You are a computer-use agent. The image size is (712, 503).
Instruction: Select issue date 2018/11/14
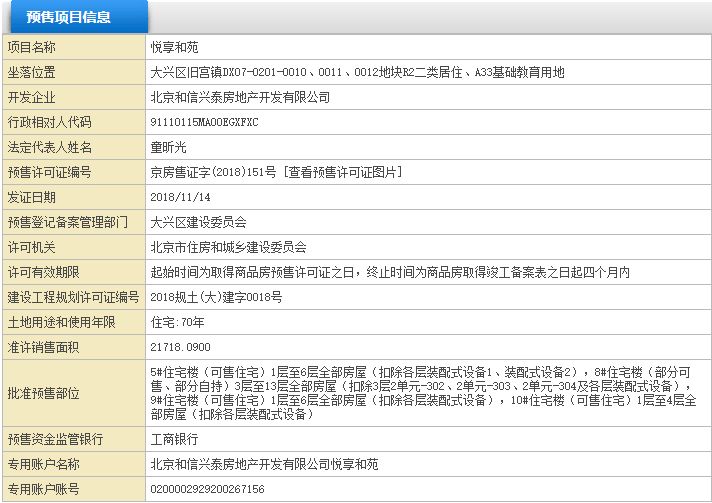click(x=180, y=197)
